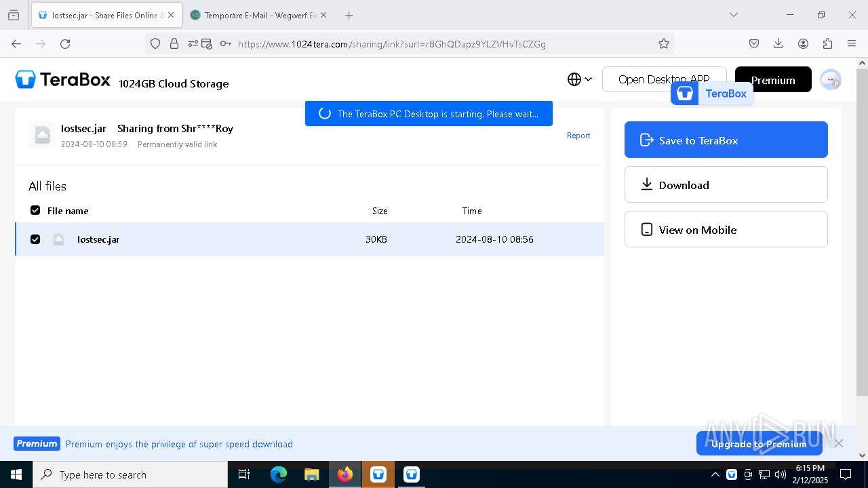
Task: Click Upgrade to Premium button
Action: coord(759,444)
